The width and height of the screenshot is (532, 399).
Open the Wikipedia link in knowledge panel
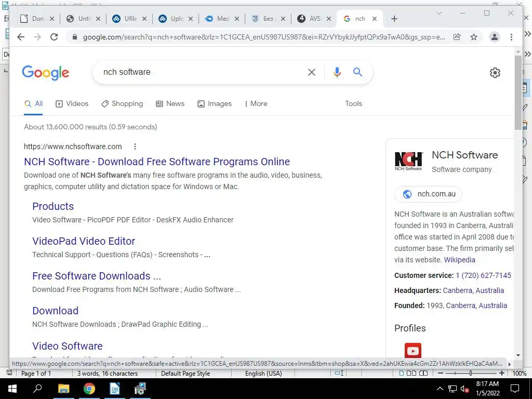[459, 260]
